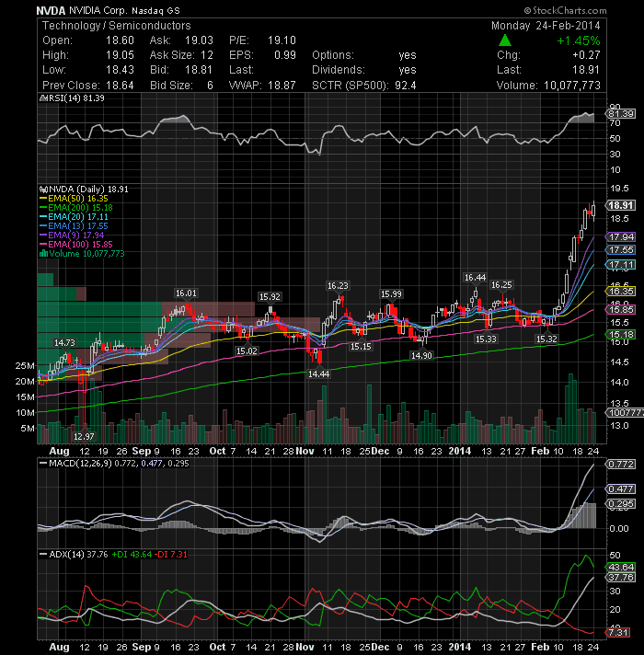The image size is (644, 655).
Task: Click the VWAP value 18.87
Action: coord(282,86)
